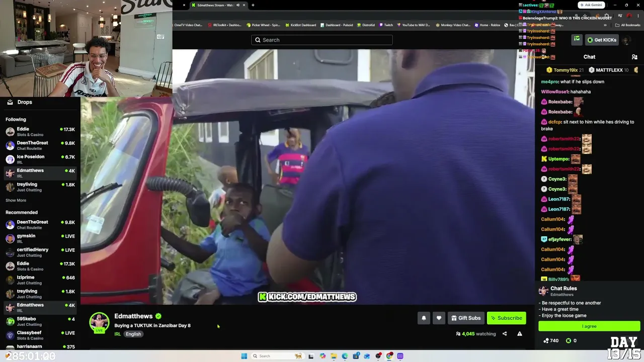Click the notification bell icon
644x362 pixels.
click(x=424, y=318)
